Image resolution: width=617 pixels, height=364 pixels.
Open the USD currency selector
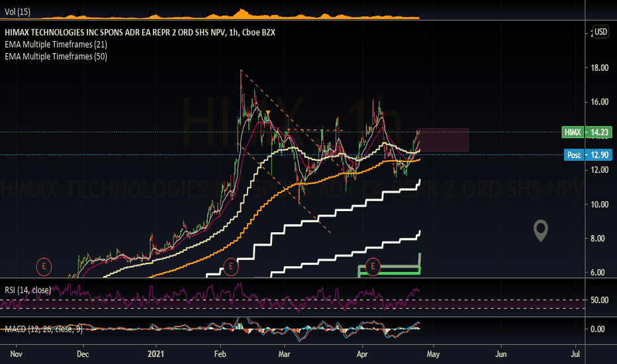pyautogui.click(x=600, y=32)
